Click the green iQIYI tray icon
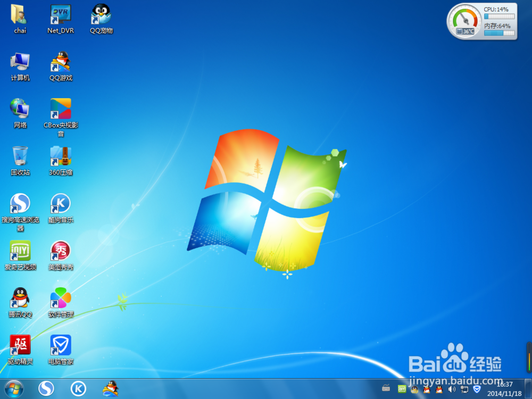Image resolution: width=532 pixels, height=399 pixels. coord(402,389)
